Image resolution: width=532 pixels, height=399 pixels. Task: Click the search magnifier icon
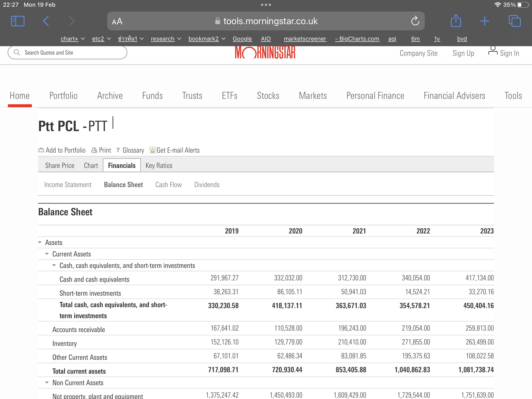17,52
